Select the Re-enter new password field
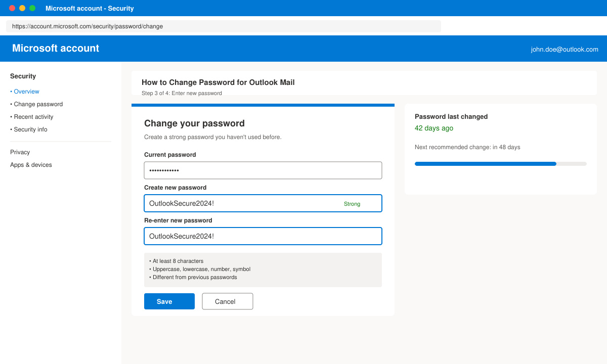The height and width of the screenshot is (364, 607). click(x=263, y=236)
